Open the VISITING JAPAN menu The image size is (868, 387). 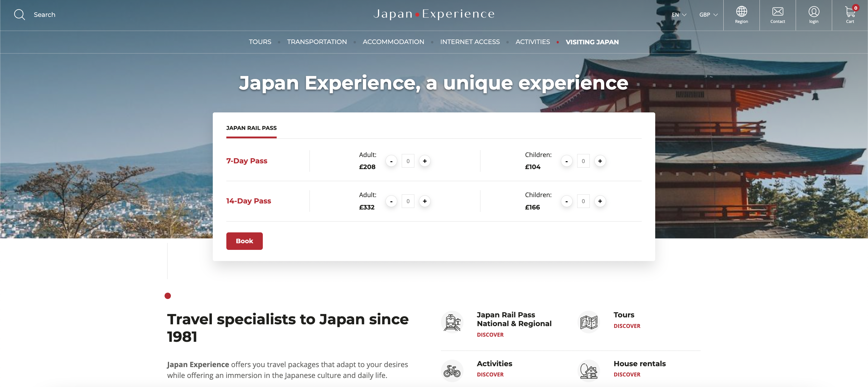[592, 42]
